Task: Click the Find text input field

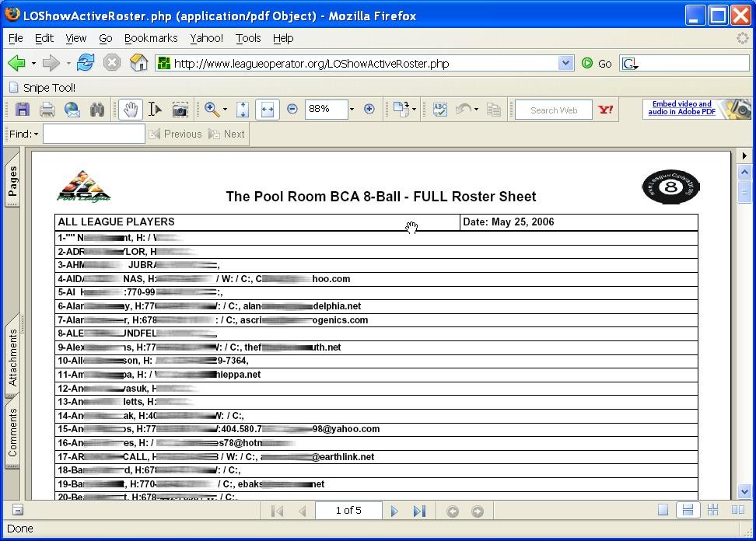Action: tap(93, 134)
